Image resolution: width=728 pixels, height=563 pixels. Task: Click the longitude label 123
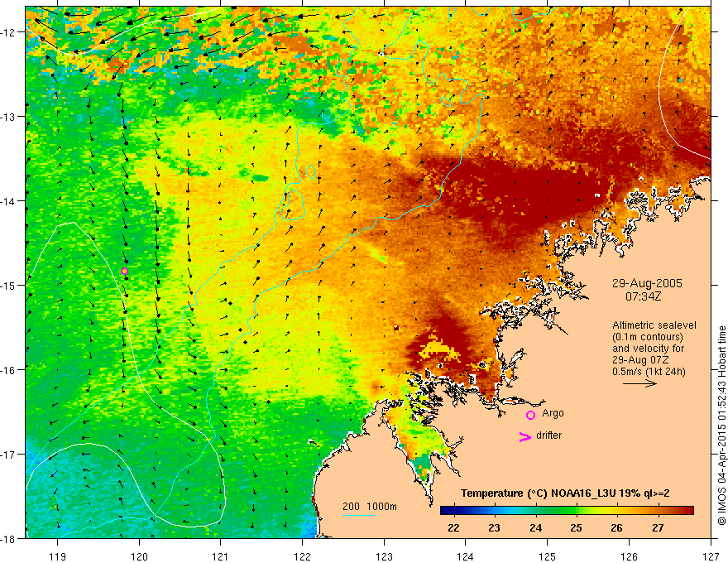point(384,556)
